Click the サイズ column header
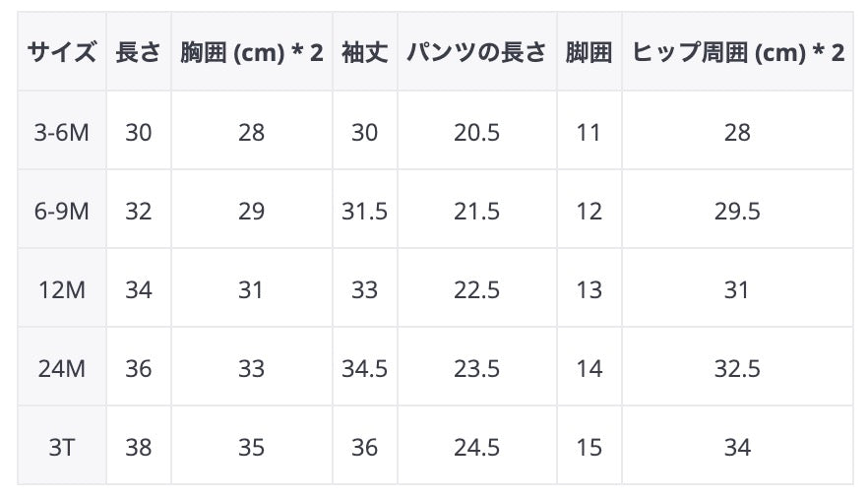Image resolution: width=868 pixels, height=498 pixels. (x=61, y=52)
